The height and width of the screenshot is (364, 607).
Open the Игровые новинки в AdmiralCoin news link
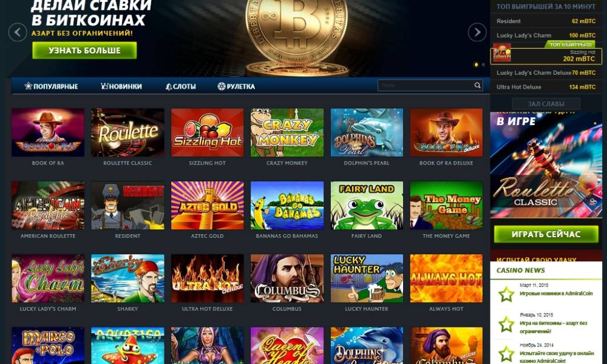(556, 293)
